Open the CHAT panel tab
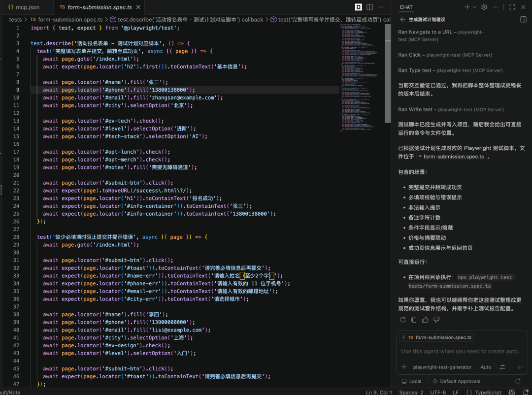Image resolution: width=532 pixels, height=395 pixels. pyautogui.click(x=406, y=7)
